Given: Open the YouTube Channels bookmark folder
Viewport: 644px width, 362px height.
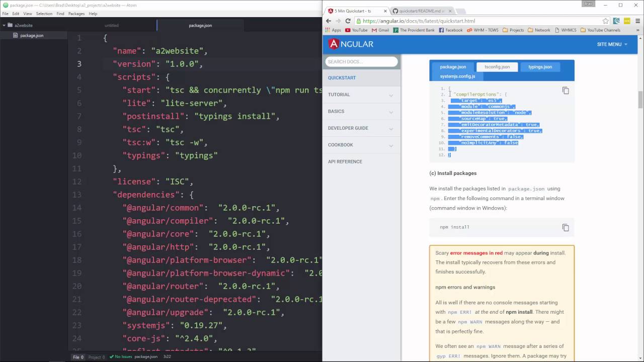Looking at the screenshot, I should (600, 30).
